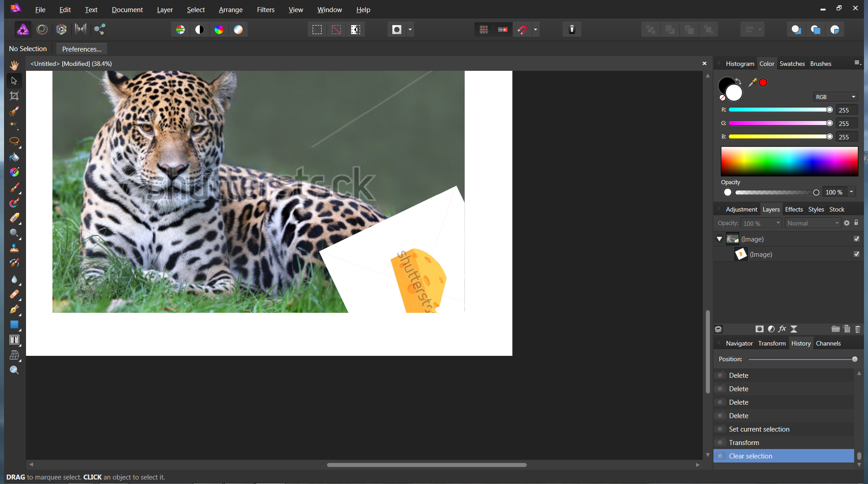Switch to the Photo persona
This screenshot has height=484, width=868.
(x=23, y=30)
